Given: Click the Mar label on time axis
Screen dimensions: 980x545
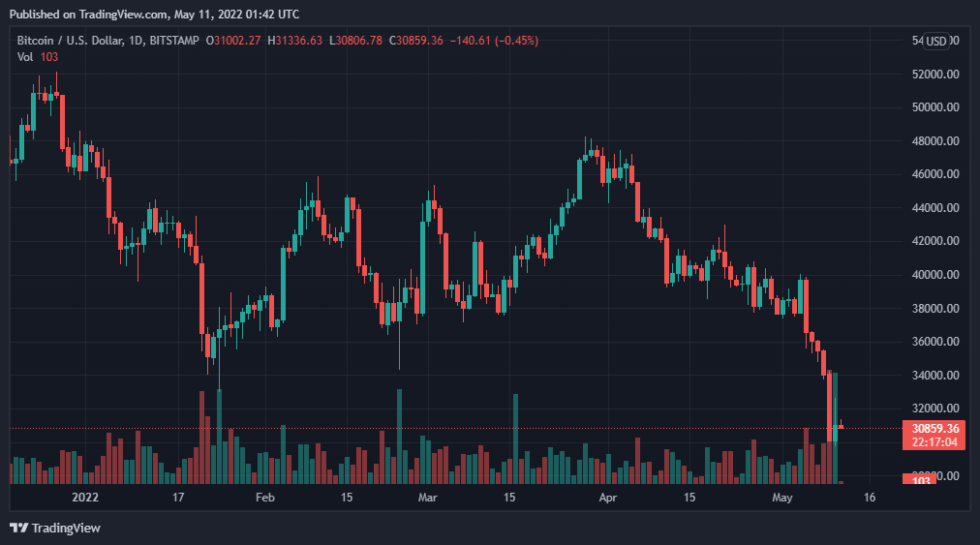Looking at the screenshot, I should (x=427, y=498).
